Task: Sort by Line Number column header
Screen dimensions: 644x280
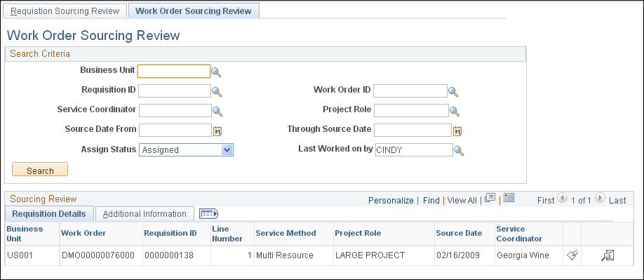Action: coord(227,234)
